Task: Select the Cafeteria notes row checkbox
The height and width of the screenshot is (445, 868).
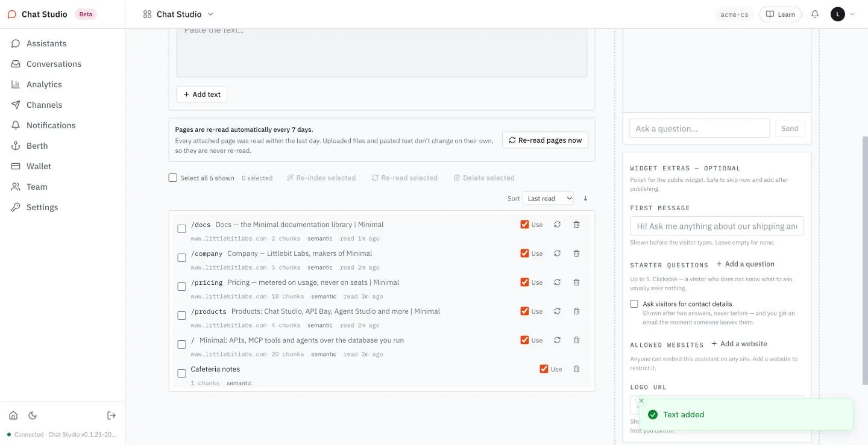Action: coord(181,373)
